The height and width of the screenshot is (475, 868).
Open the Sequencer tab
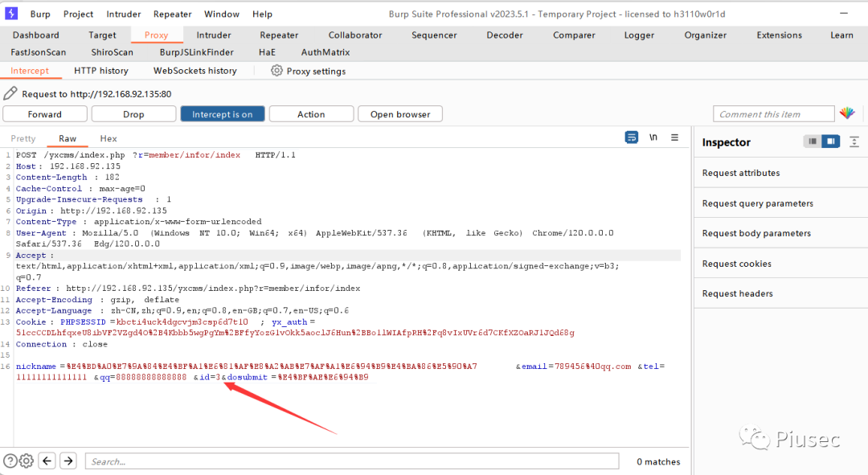coord(434,35)
